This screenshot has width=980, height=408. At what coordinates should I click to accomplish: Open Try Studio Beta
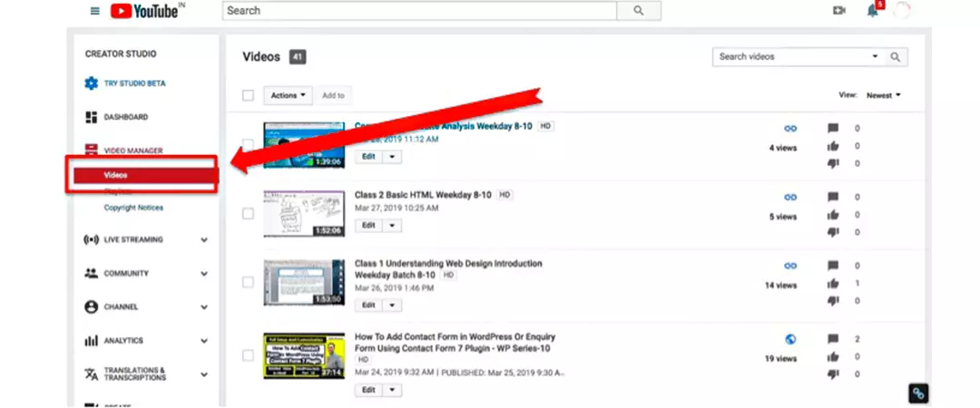click(x=134, y=83)
